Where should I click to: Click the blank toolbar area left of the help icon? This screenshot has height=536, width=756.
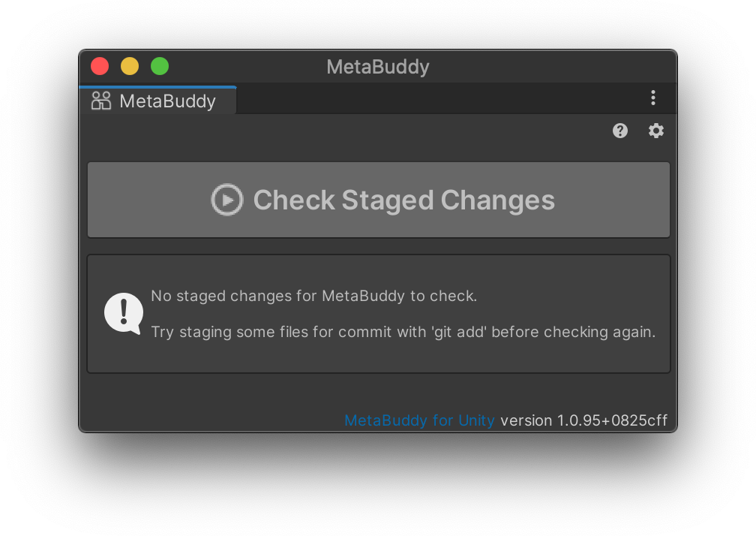(x=345, y=131)
